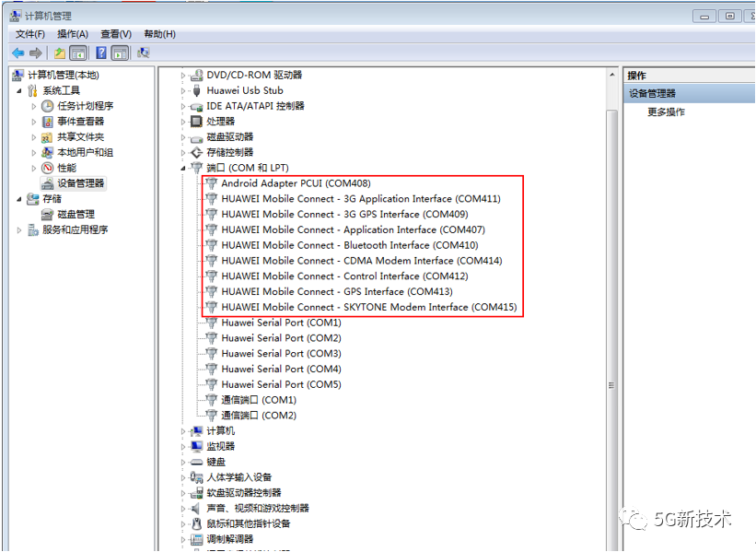Click the blue Help toolbar icon

[x=101, y=53]
